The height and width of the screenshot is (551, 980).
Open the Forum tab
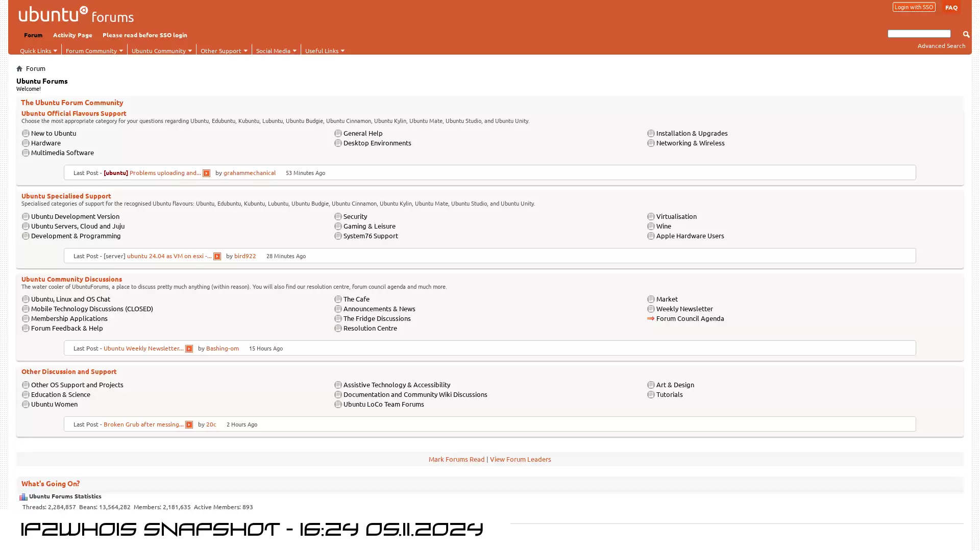[33, 35]
